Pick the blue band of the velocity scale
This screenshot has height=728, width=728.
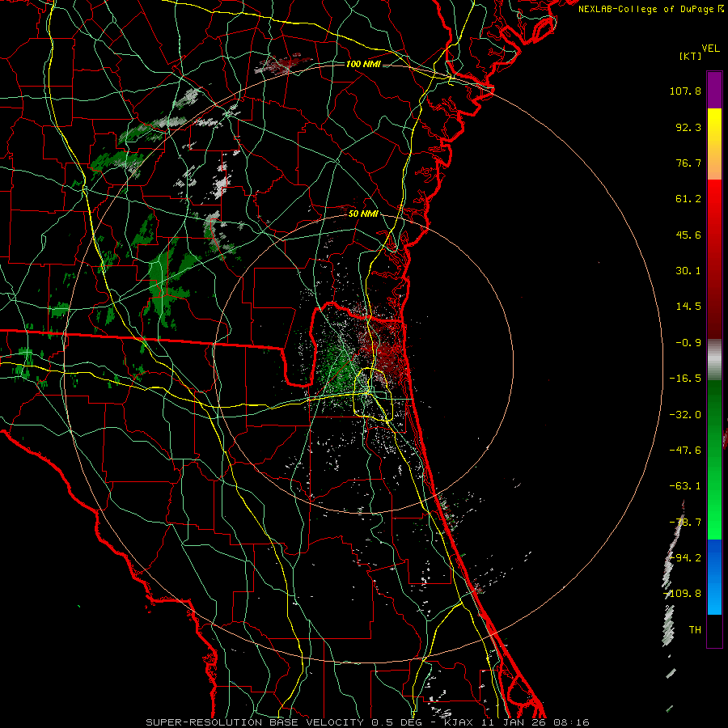click(x=714, y=577)
